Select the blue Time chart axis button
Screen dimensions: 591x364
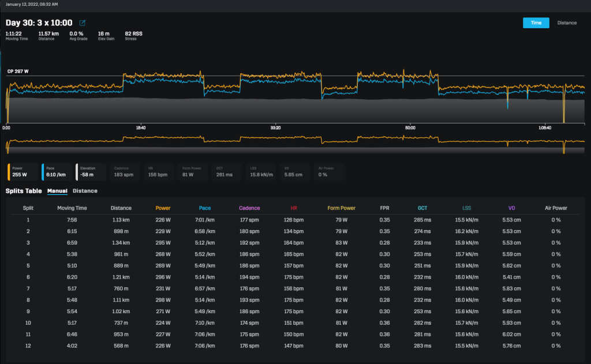(536, 23)
